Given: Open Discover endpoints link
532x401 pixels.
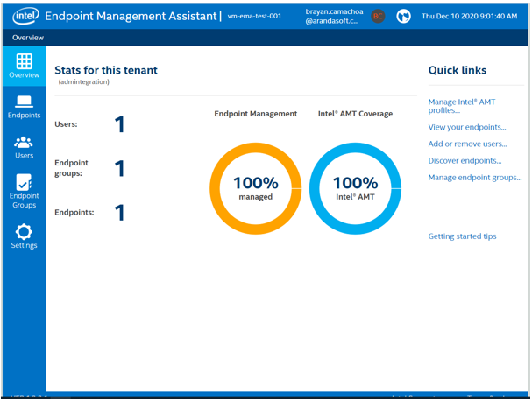Looking at the screenshot, I should tap(465, 161).
